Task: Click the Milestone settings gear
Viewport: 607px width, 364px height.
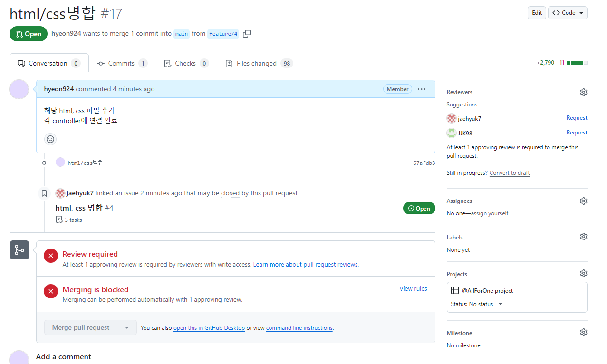Action: [x=583, y=332]
